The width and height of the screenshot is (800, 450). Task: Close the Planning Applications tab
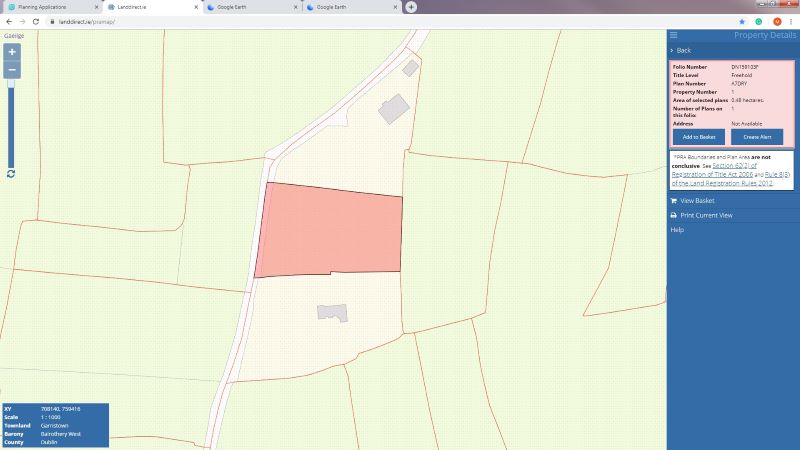click(96, 7)
